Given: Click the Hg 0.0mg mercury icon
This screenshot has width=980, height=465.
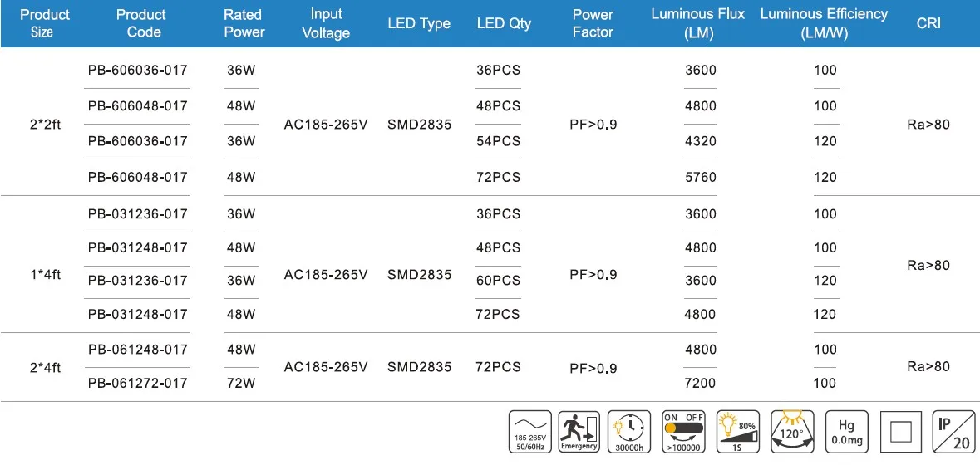Looking at the screenshot, I should (x=846, y=431).
